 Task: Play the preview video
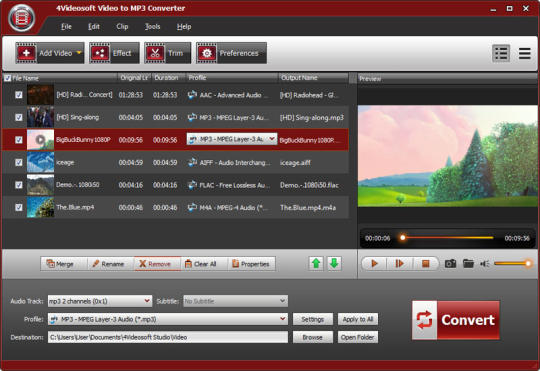click(374, 264)
